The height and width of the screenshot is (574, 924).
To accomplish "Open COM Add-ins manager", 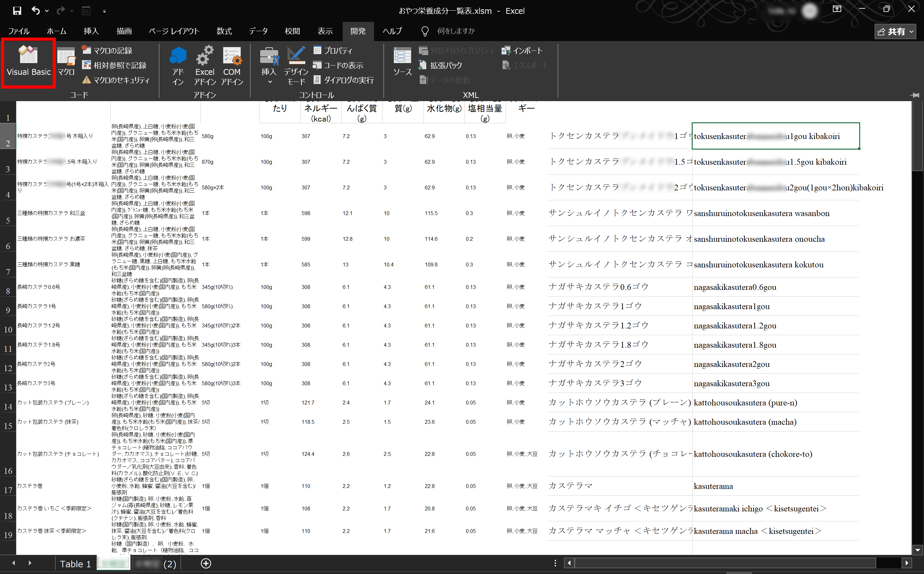I will tap(231, 65).
